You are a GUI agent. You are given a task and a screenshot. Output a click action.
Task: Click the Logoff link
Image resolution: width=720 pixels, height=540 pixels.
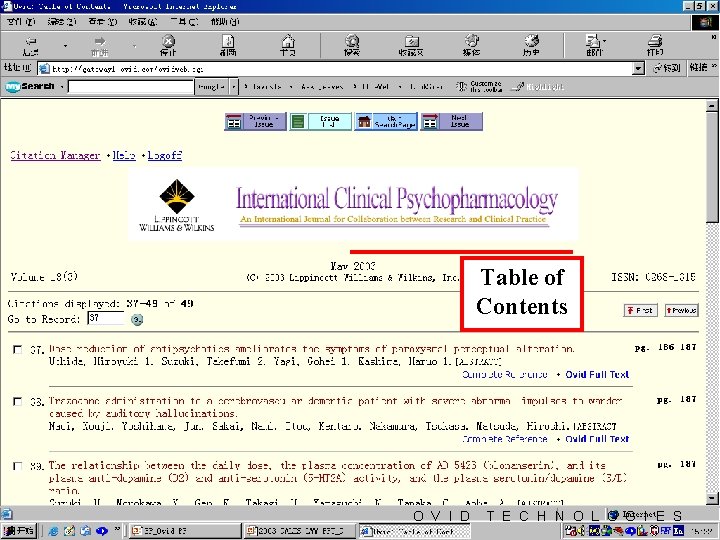164,155
